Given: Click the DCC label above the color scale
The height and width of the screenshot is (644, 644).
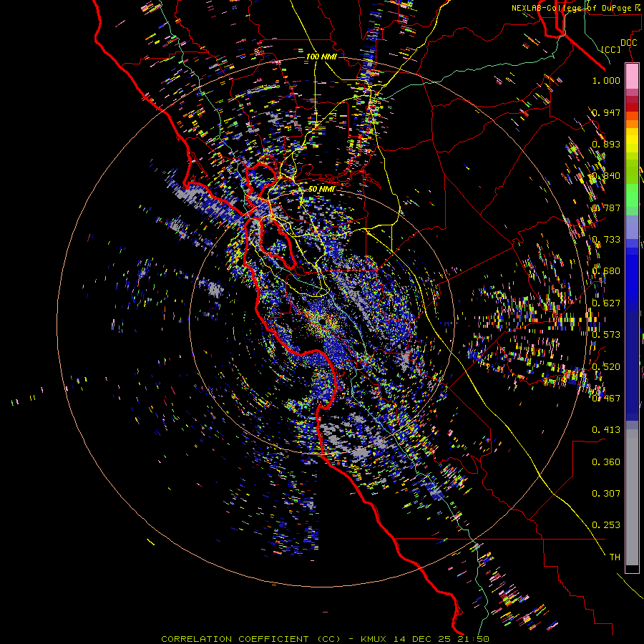Looking at the screenshot, I should click(628, 42).
